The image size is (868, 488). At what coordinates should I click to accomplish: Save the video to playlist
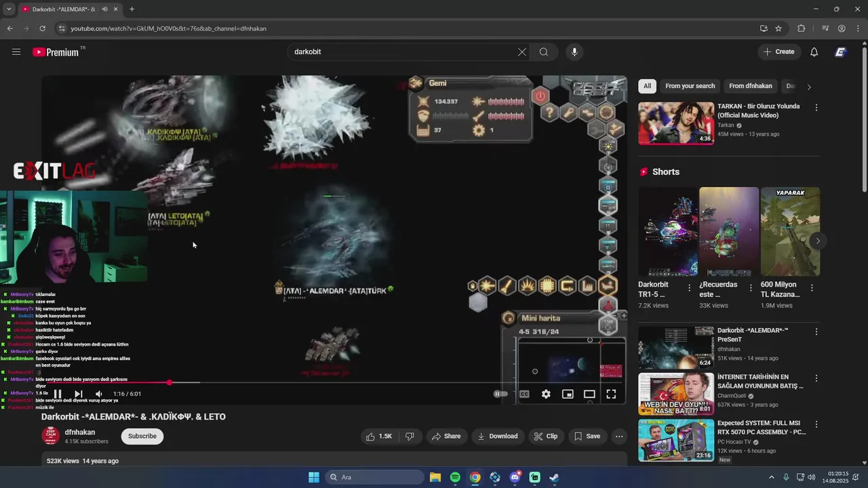(x=587, y=436)
